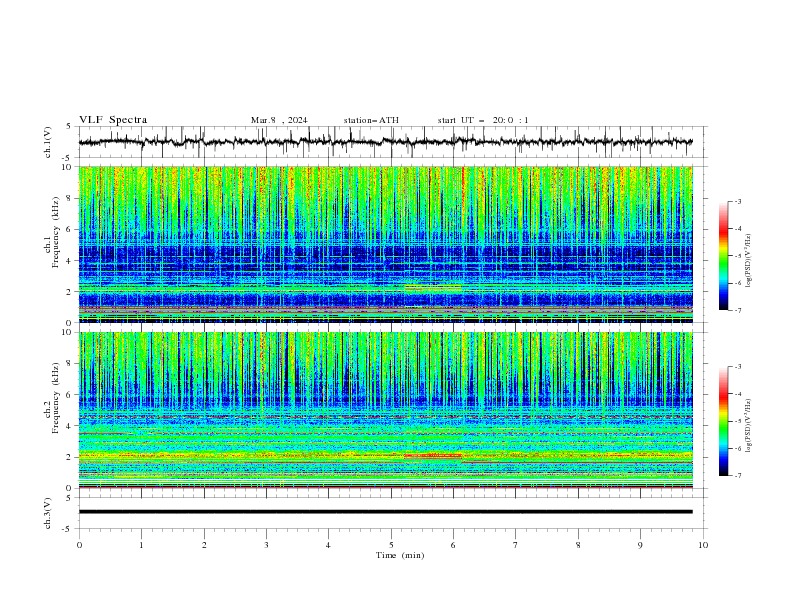Image resolution: width=792 pixels, height=612 pixels.
Task: Select the "Time (min)" axis label
Action: [400, 555]
